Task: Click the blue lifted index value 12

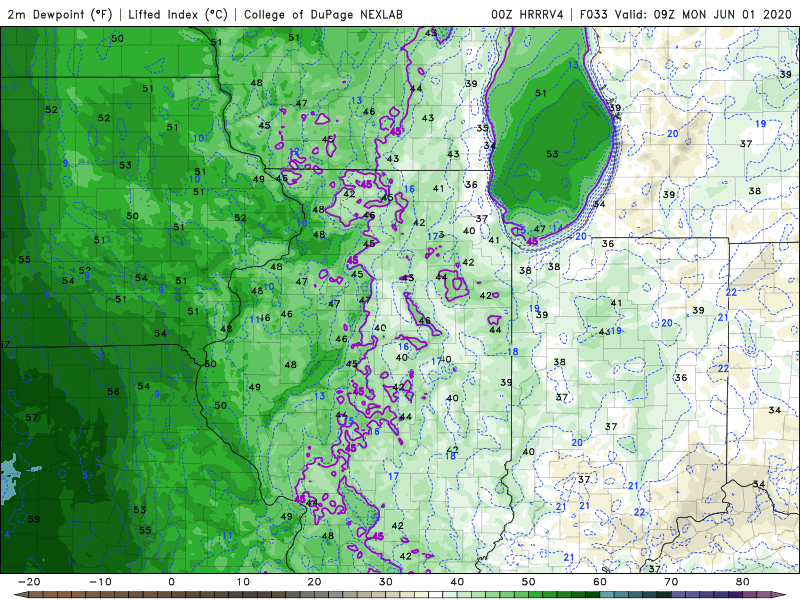Action: (x=294, y=152)
